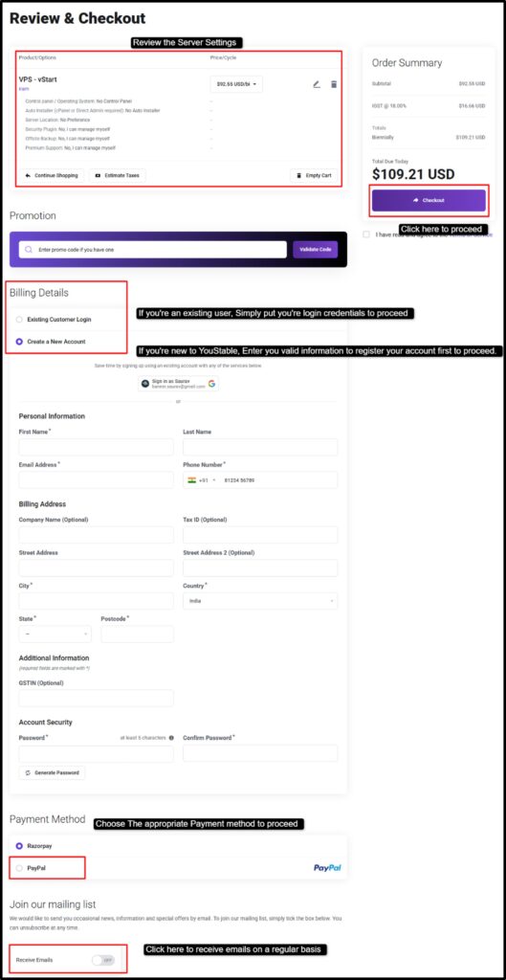Viewport: 506px width, 980px height.
Task: Click the $109.21 USD total due amount
Action: (x=413, y=174)
